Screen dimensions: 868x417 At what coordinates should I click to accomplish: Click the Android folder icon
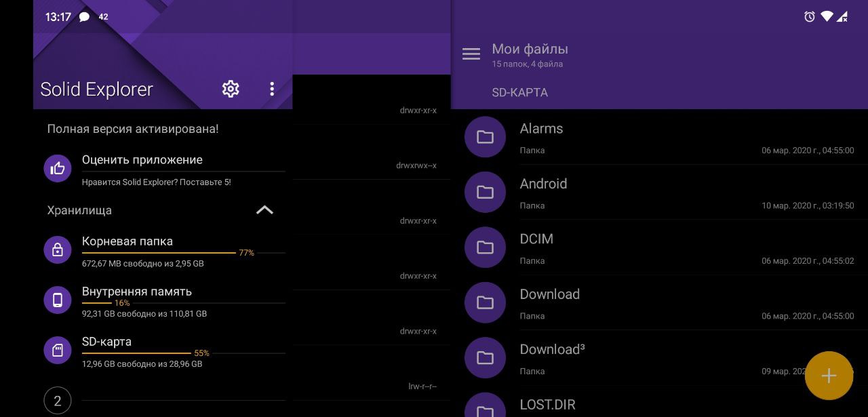pos(485,192)
